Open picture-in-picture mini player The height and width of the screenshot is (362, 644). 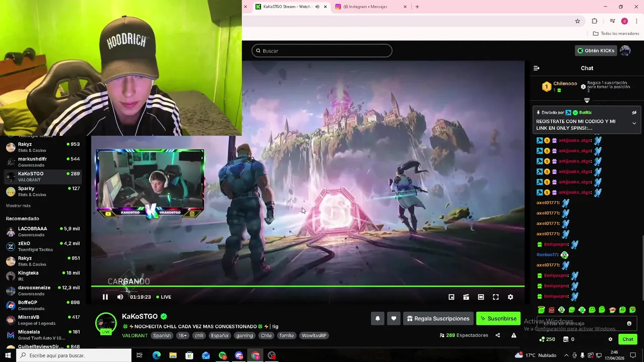(451, 297)
